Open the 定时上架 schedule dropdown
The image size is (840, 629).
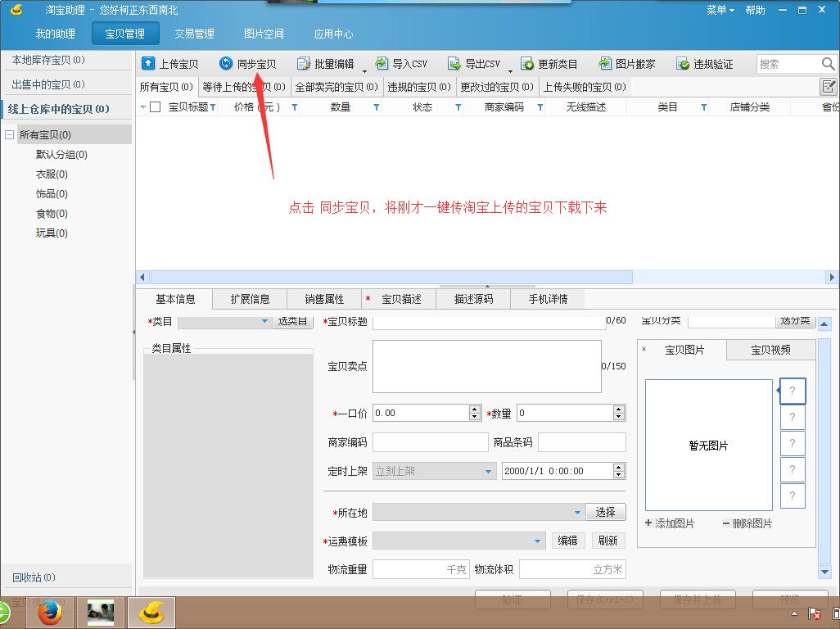pyautogui.click(x=489, y=471)
